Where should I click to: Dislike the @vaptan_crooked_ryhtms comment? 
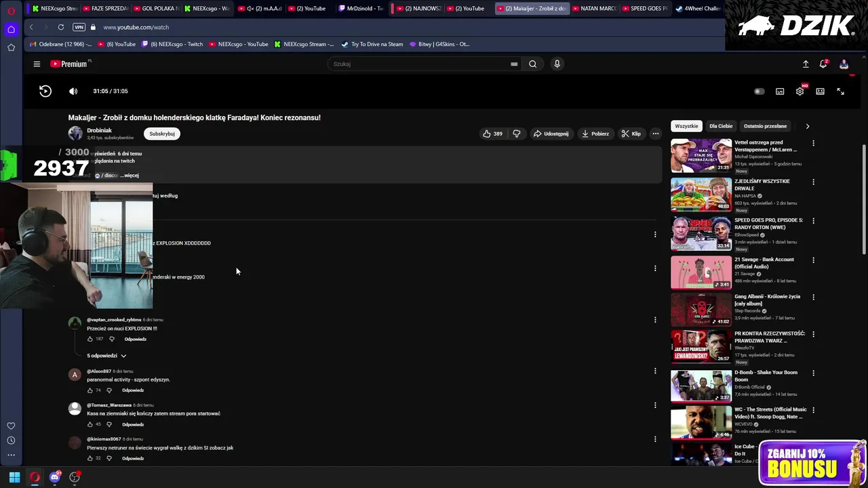click(x=112, y=339)
